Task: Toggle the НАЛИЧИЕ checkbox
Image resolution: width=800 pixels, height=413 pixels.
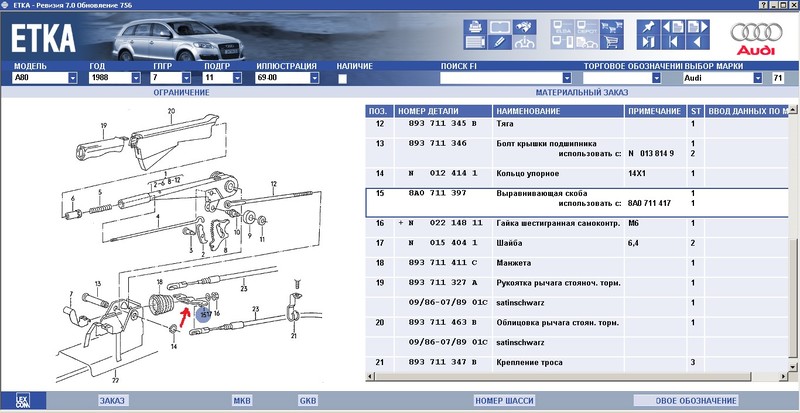Action: [342, 79]
